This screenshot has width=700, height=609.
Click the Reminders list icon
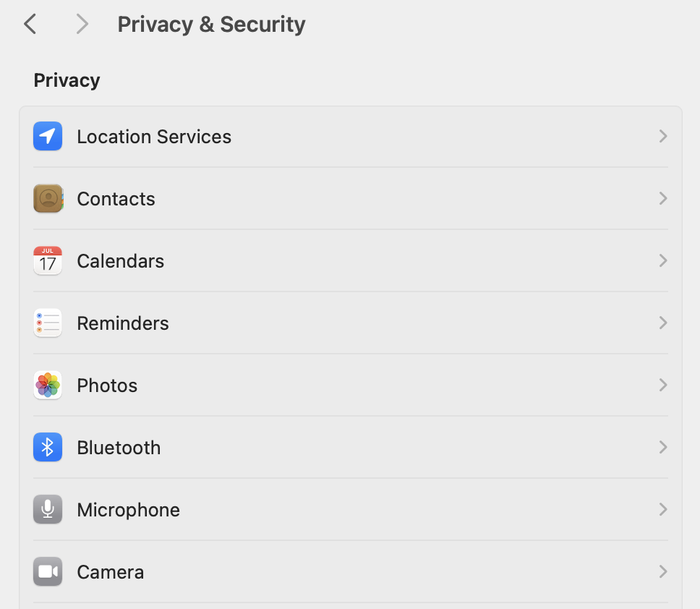coord(47,323)
